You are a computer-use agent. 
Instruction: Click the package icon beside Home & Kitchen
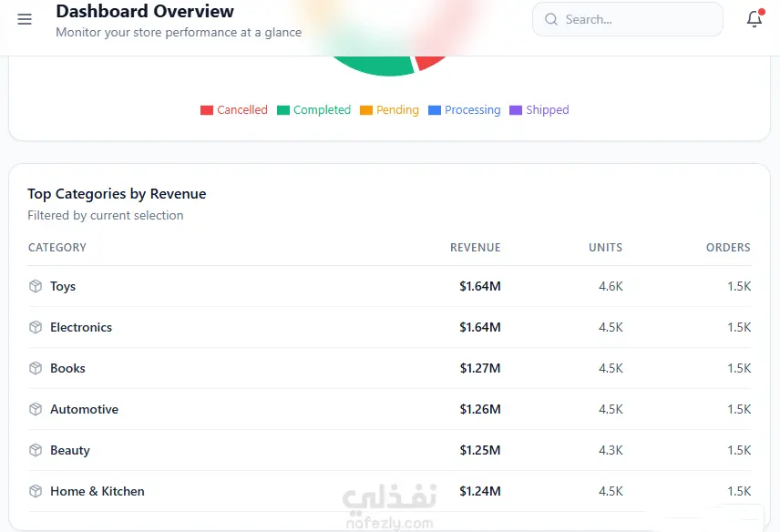click(36, 491)
